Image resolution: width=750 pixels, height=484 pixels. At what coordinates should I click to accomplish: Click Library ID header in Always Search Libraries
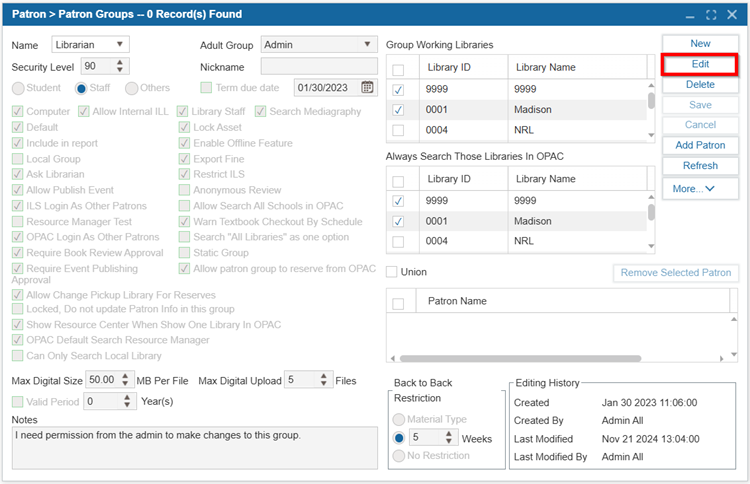449,179
